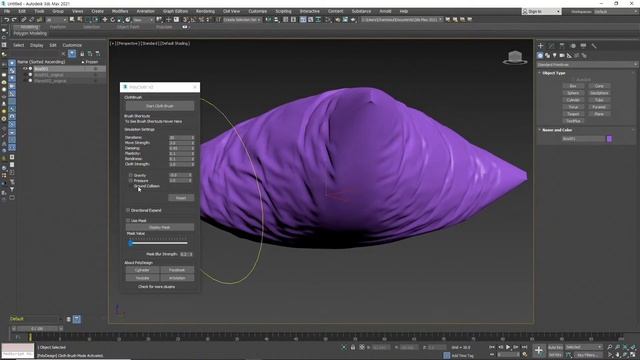Open the Customize menu in main menu bar
The image size is (640, 360).
[258, 11]
